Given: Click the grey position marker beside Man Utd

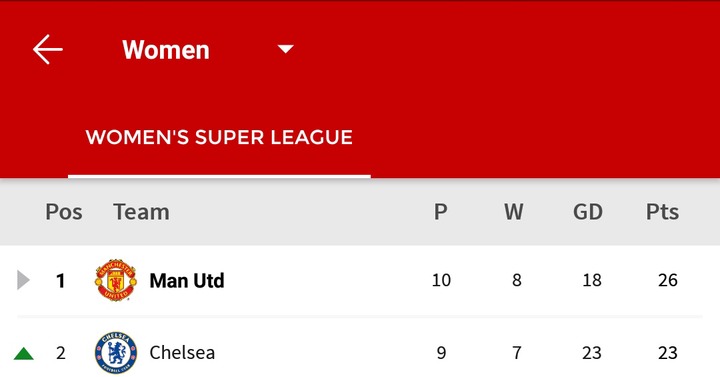Looking at the screenshot, I should click(x=23, y=280).
